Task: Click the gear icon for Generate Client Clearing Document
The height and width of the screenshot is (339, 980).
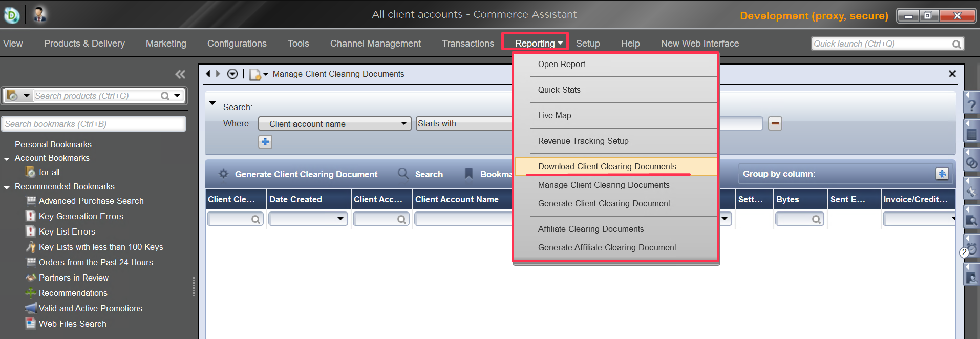Action: pos(223,174)
